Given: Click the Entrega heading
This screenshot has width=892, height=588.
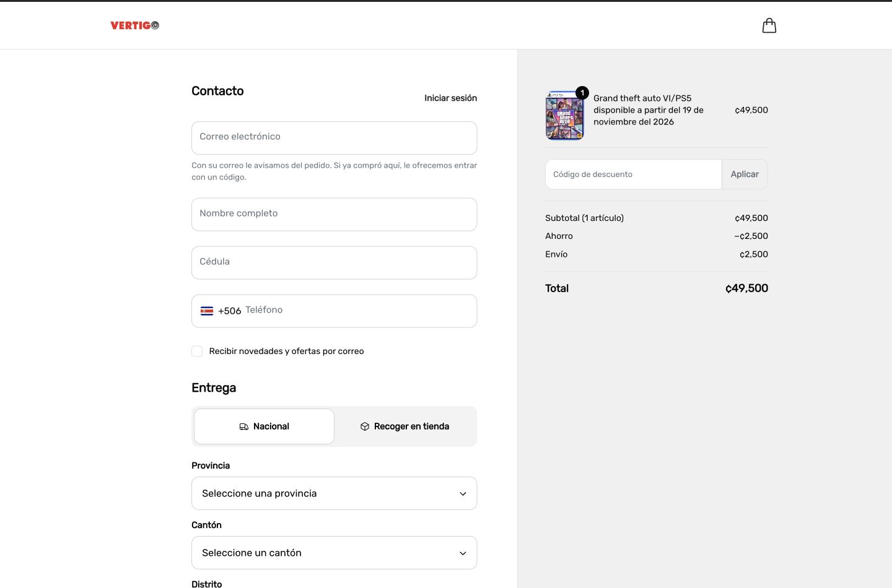Looking at the screenshot, I should 214,388.
